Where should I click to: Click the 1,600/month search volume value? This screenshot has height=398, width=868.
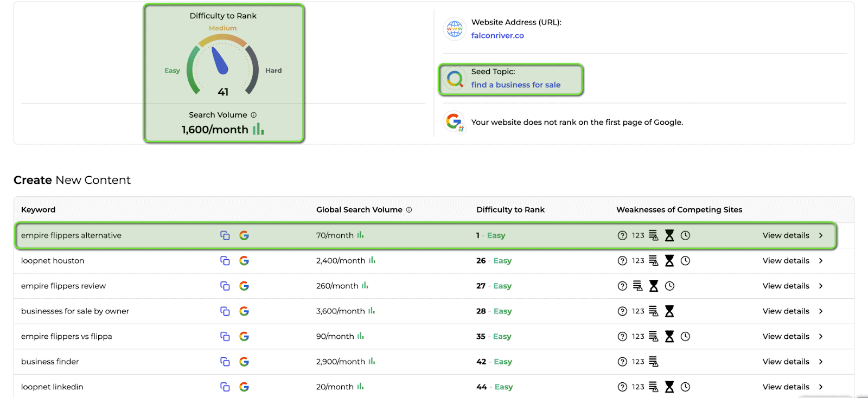[215, 130]
